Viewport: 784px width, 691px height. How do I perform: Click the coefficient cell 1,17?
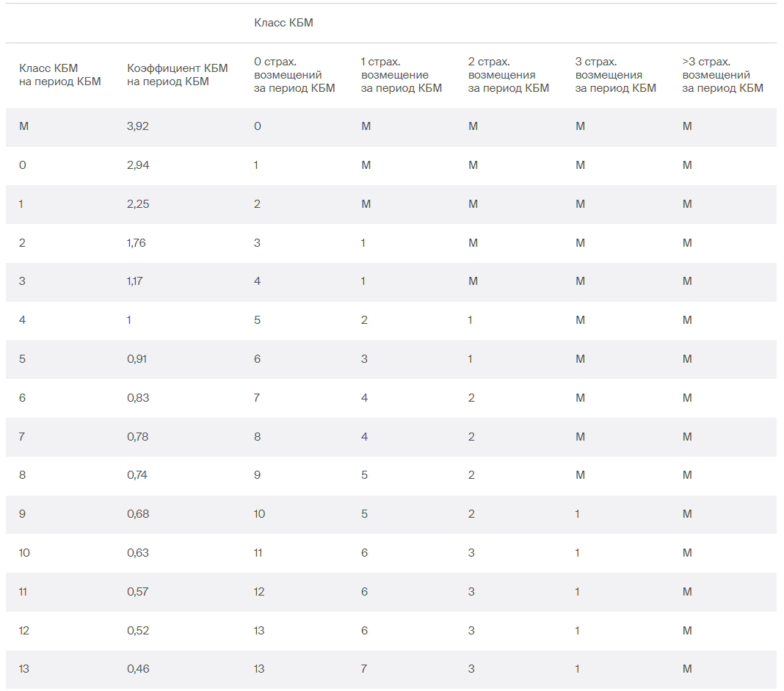pyautogui.click(x=135, y=281)
